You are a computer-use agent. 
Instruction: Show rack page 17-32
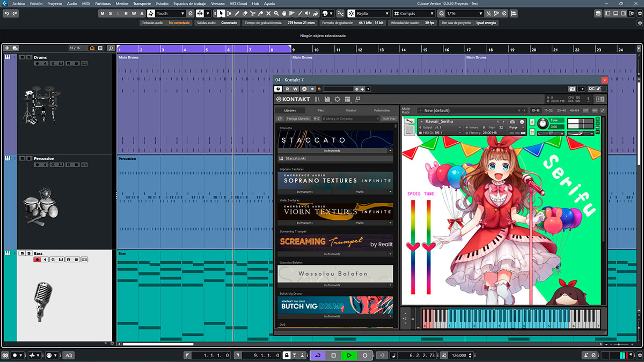tap(548, 110)
